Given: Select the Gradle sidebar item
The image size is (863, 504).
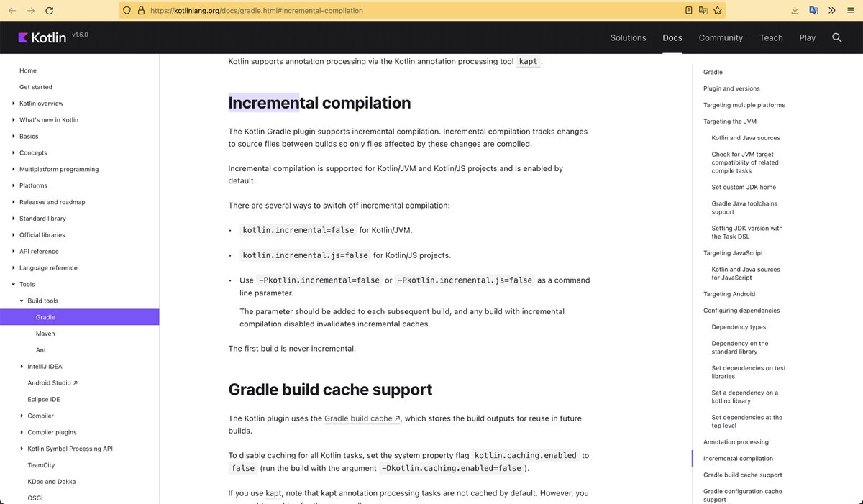Looking at the screenshot, I should (79, 317).
